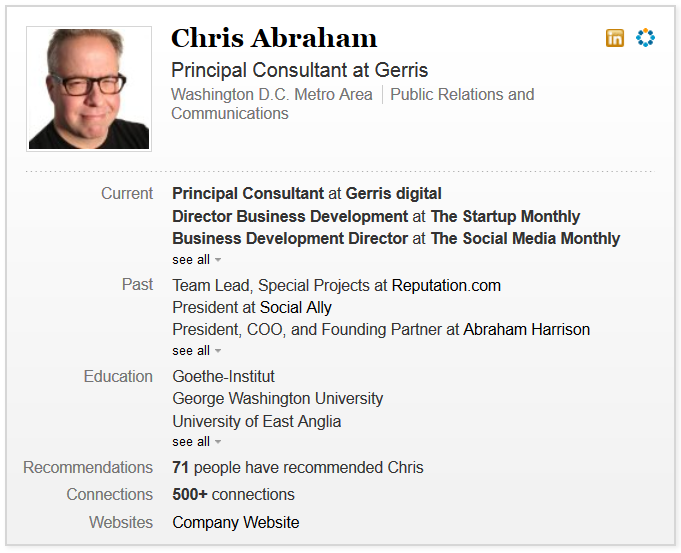Open the Company Website link
This screenshot has width=681, height=553.
click(x=235, y=522)
